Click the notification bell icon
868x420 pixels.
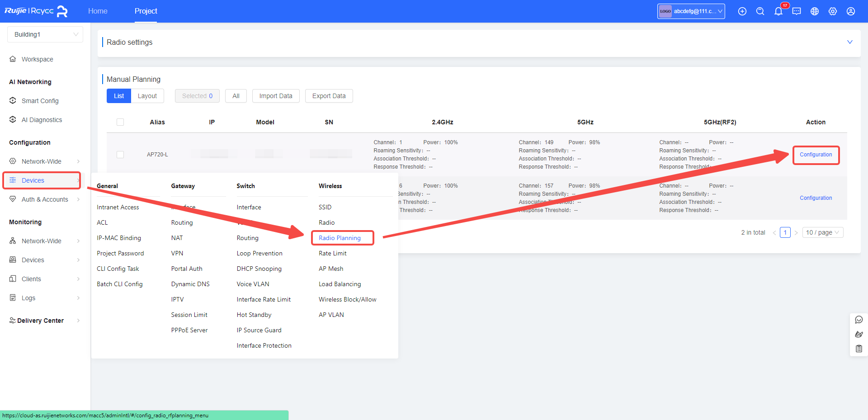[x=778, y=11]
